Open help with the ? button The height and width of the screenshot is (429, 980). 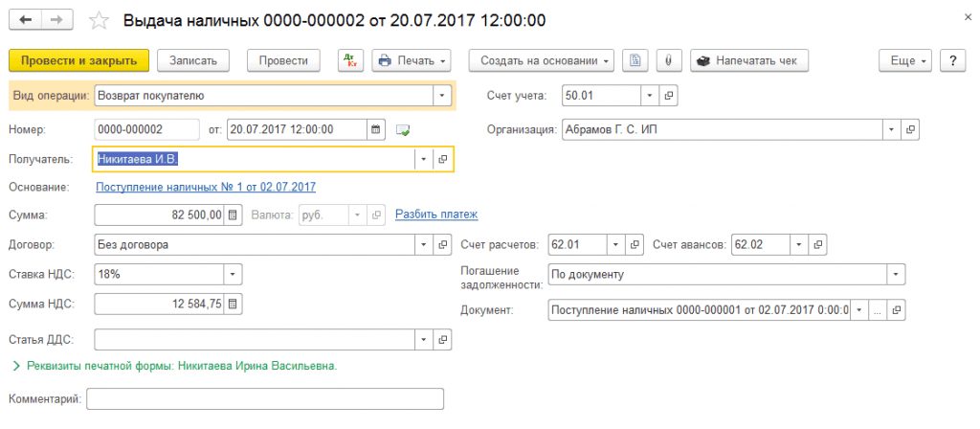click(953, 60)
